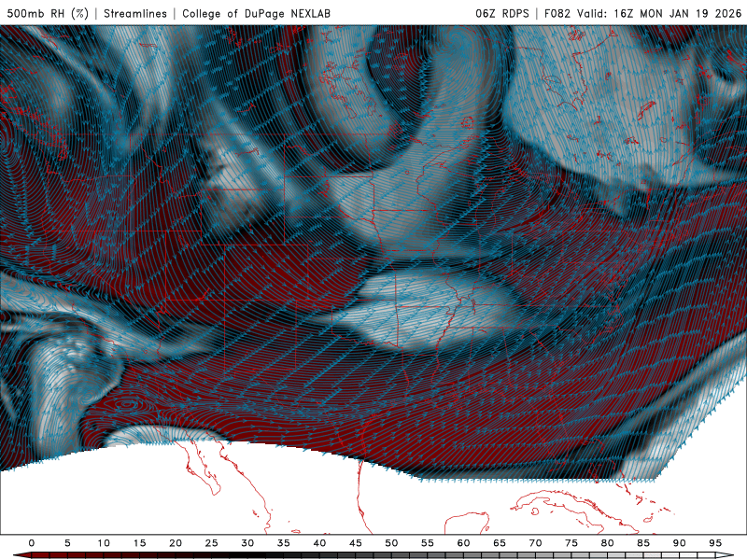Select the "06Z RDPS" model run label
Image resolution: width=747 pixels, height=560 pixels.
pyautogui.click(x=501, y=13)
